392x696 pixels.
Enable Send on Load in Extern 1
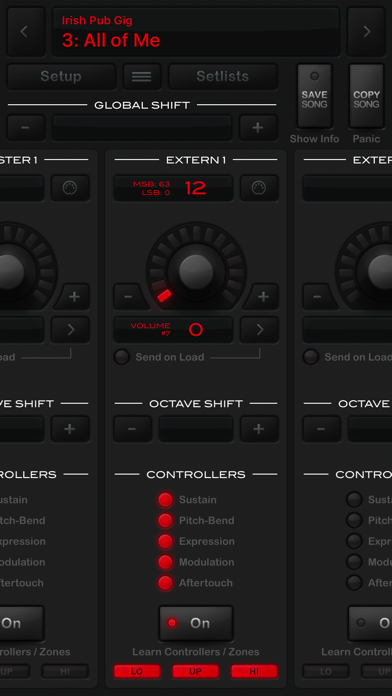(122, 357)
